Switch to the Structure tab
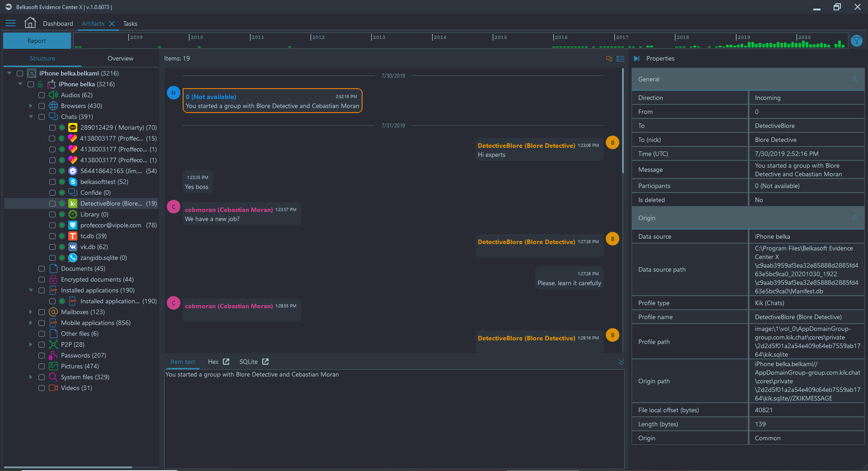868x471 pixels. coord(42,58)
